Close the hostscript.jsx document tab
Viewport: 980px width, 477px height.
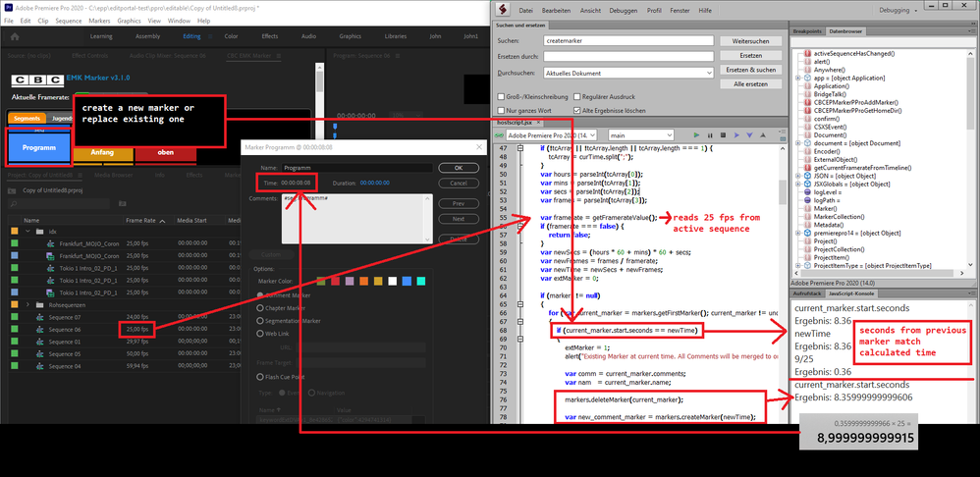[539, 124]
